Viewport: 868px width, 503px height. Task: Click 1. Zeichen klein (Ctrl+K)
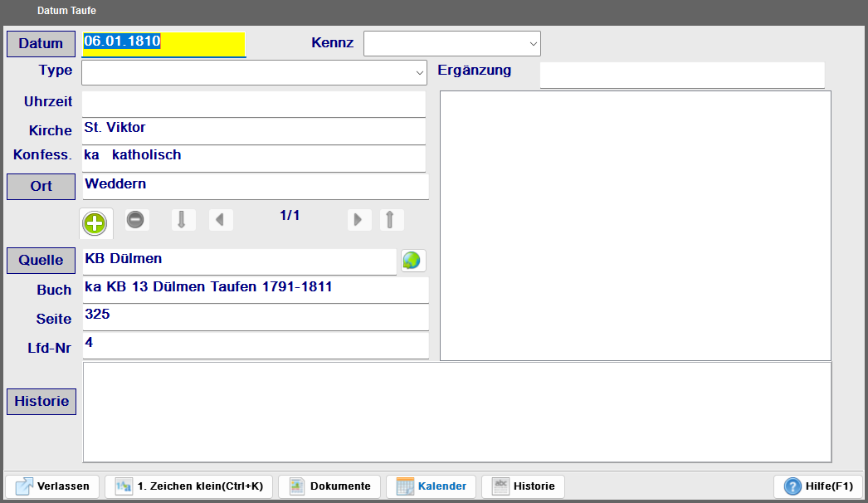pyautogui.click(x=189, y=486)
